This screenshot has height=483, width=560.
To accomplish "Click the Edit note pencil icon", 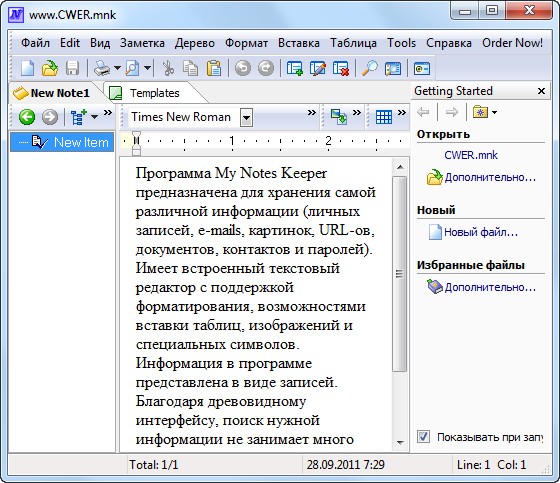I will (318, 68).
